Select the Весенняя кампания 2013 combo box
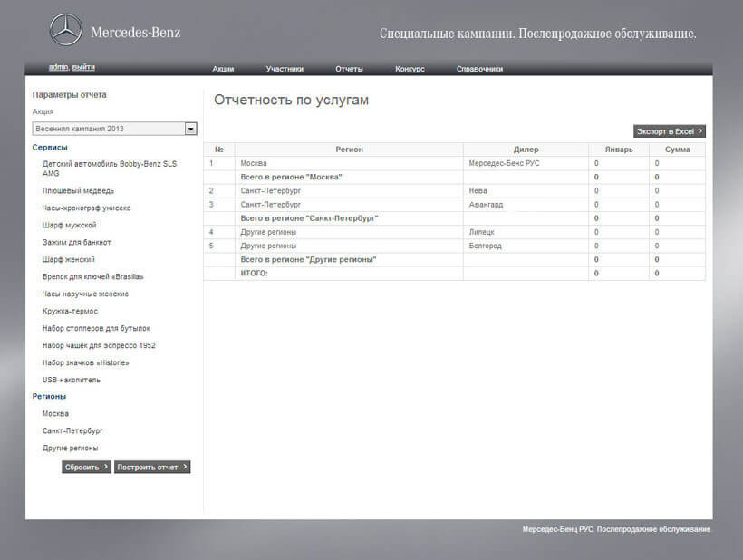Screen dimensions: 743x560 click(x=115, y=129)
